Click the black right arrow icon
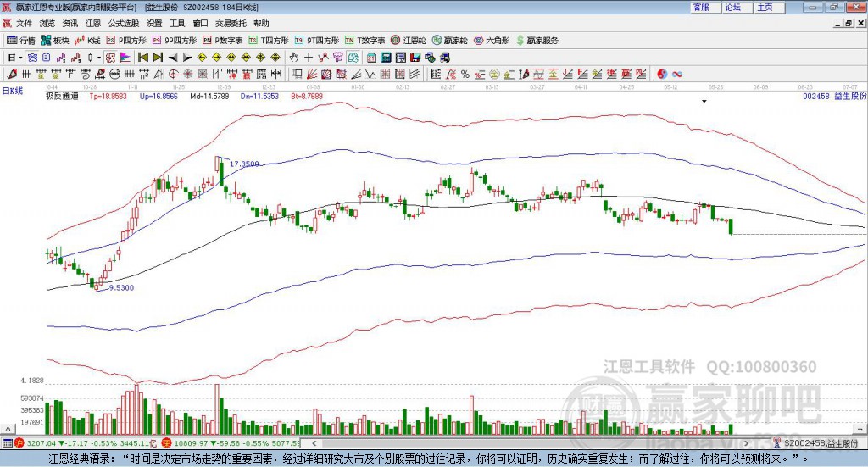The height and width of the screenshot is (467, 868). 187,58
